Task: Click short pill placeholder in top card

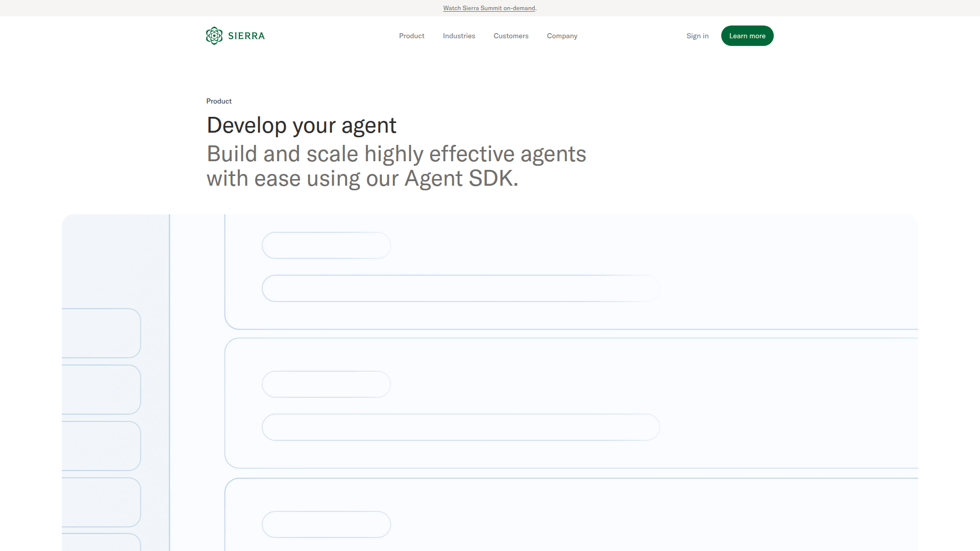Action: (326, 245)
